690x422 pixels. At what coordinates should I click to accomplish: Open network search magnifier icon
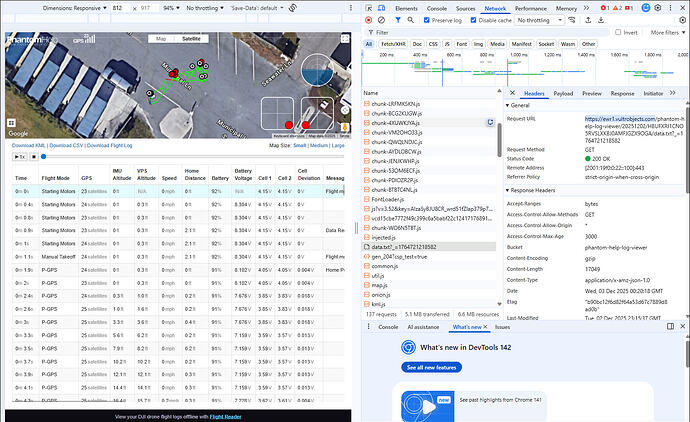pos(410,20)
